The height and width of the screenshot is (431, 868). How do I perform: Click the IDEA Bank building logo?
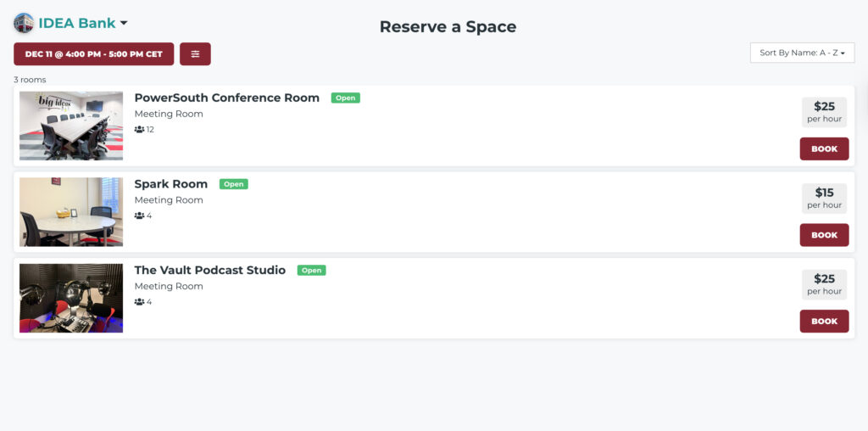pyautogui.click(x=24, y=23)
